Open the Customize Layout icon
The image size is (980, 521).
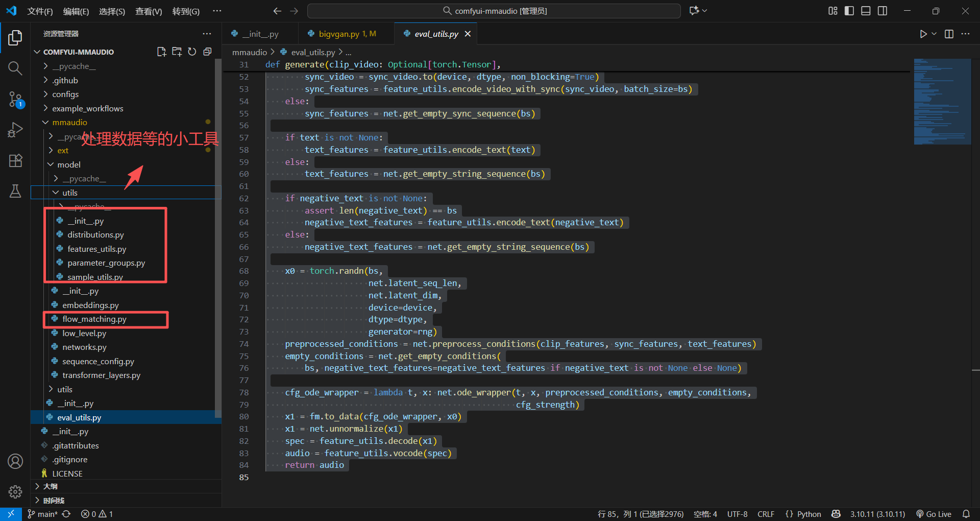pos(833,11)
